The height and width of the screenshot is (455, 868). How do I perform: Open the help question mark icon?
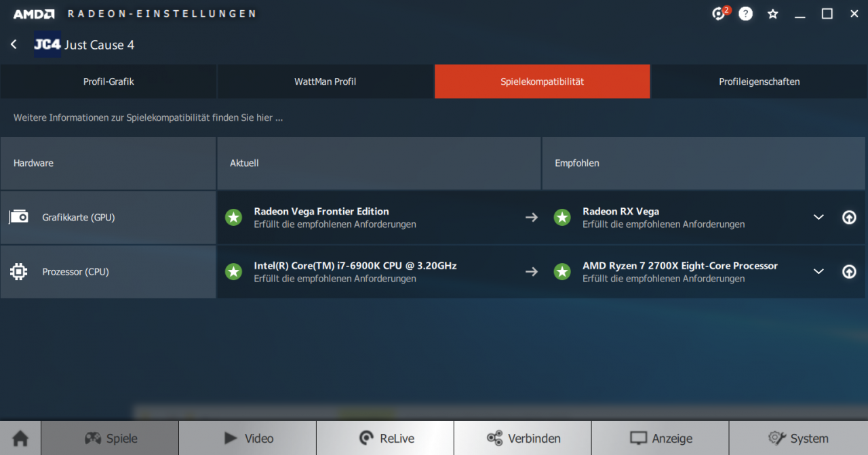pos(745,14)
